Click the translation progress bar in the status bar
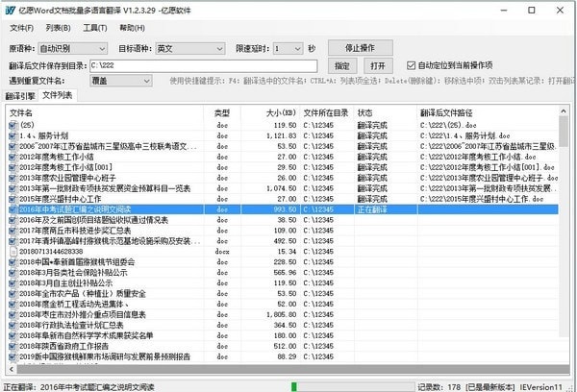Screen dimensions: 577x392 [353, 387]
